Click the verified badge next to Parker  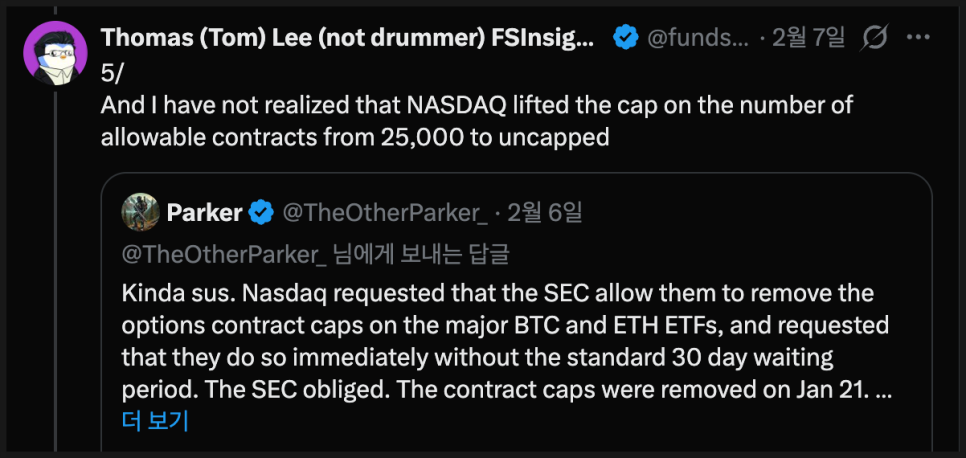(260, 212)
